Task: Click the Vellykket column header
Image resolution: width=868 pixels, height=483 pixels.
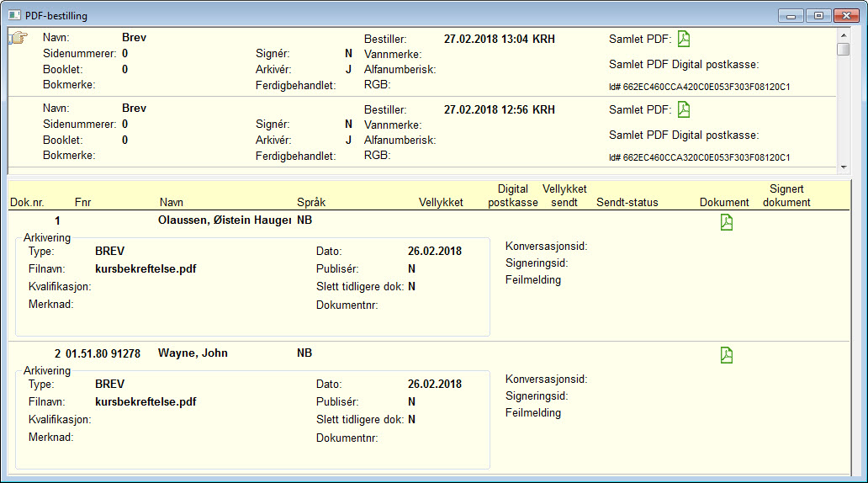Action: point(441,202)
